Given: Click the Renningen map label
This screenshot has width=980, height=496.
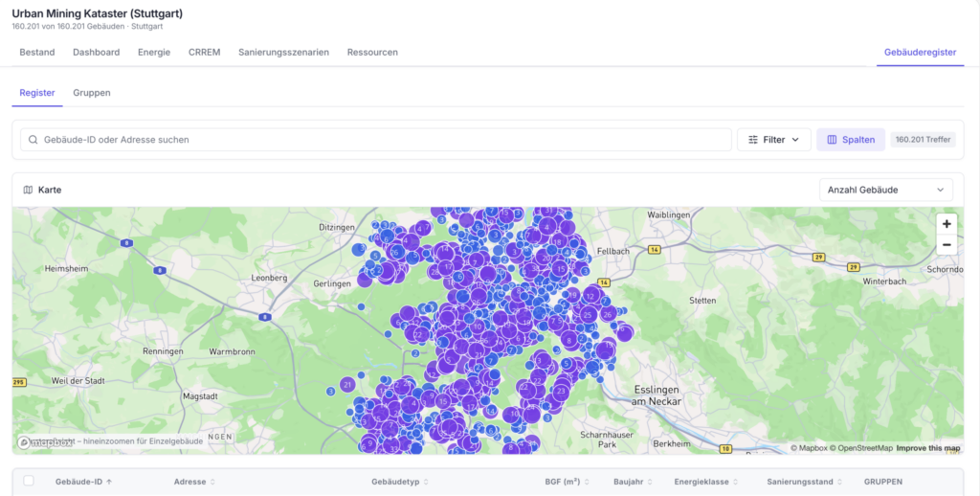Looking at the screenshot, I should click(x=163, y=350).
